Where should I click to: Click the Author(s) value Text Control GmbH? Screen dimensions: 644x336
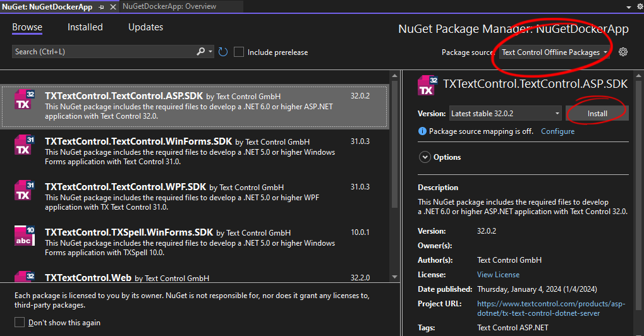pyautogui.click(x=509, y=260)
